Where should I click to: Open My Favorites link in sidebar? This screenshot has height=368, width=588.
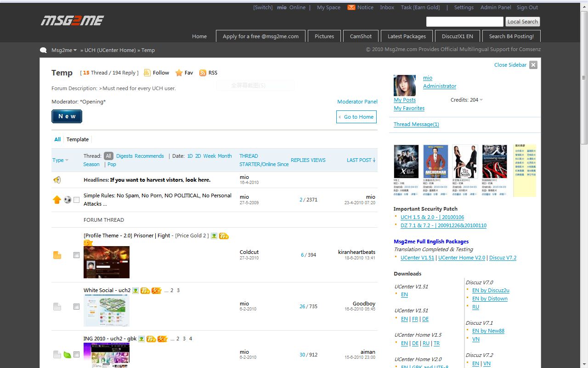[x=409, y=108]
